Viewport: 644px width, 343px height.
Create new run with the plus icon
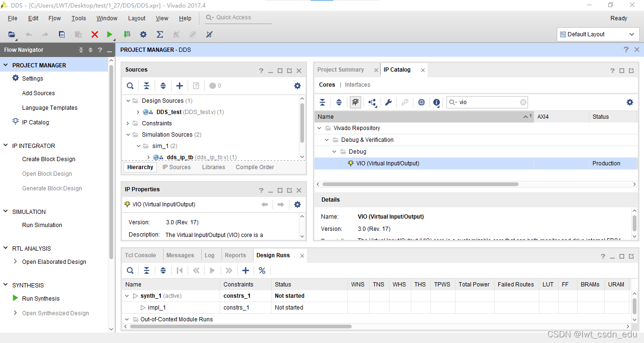pyautogui.click(x=246, y=270)
